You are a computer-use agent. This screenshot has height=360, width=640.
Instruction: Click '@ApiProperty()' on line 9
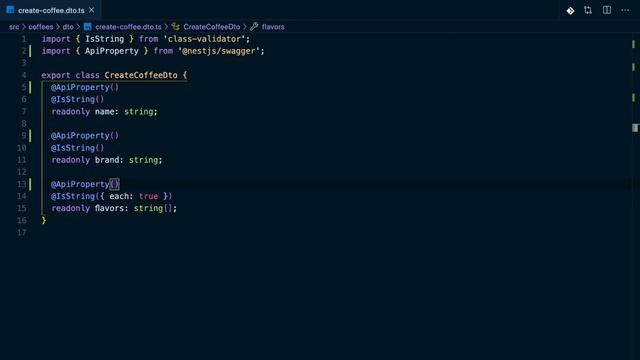85,136
